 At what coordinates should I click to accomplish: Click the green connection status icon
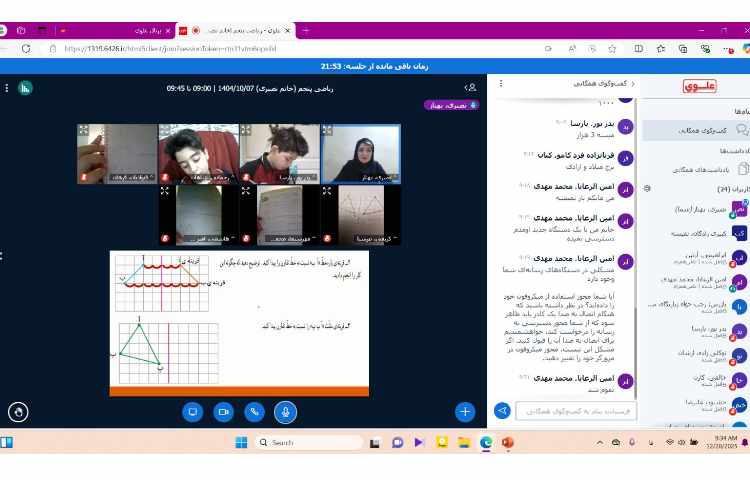(x=25, y=88)
